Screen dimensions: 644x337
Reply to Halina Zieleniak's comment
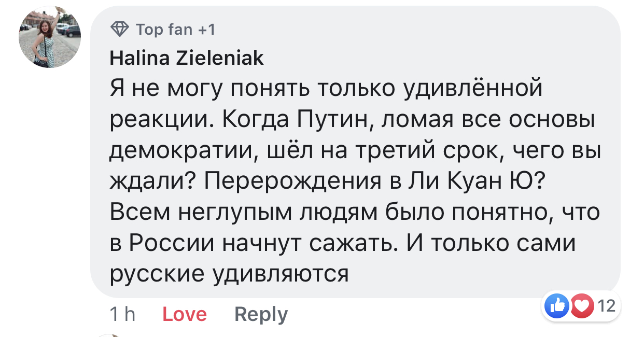pos(261,314)
